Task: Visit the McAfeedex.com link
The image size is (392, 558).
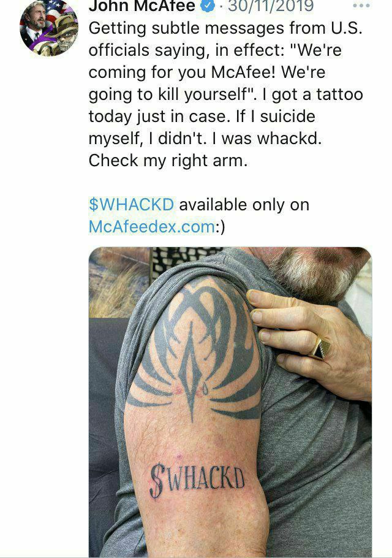Action: click(151, 227)
